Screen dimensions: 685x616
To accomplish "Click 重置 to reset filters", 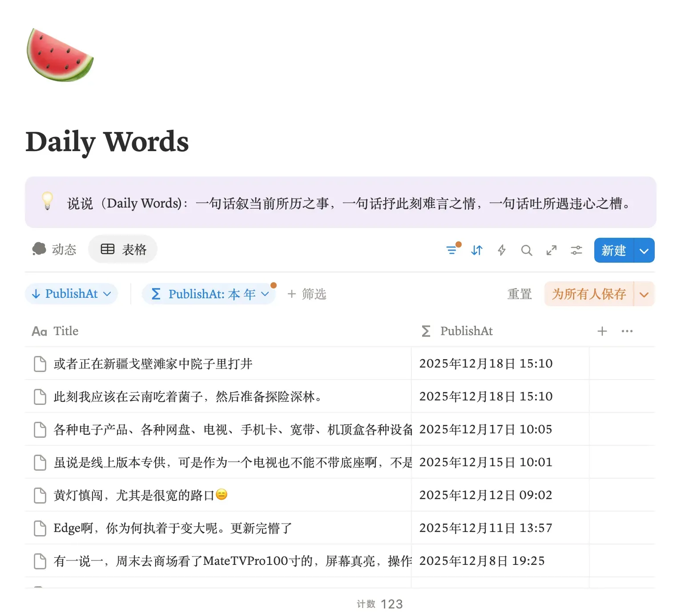I will [x=520, y=294].
